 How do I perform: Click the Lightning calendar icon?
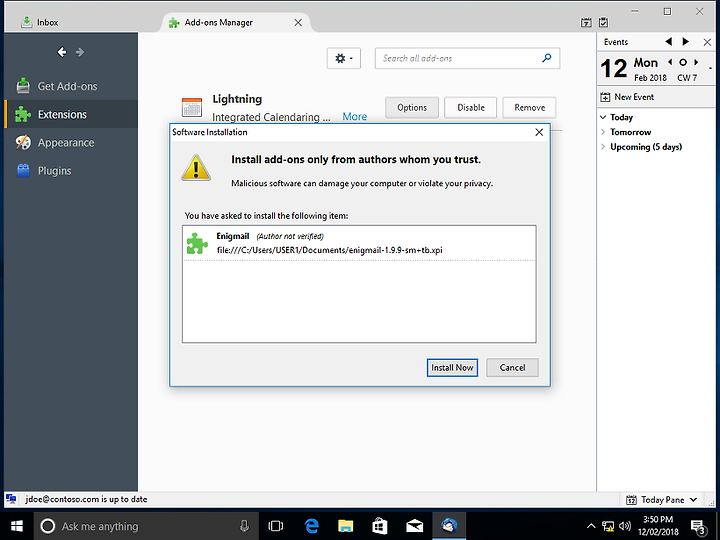(192, 107)
